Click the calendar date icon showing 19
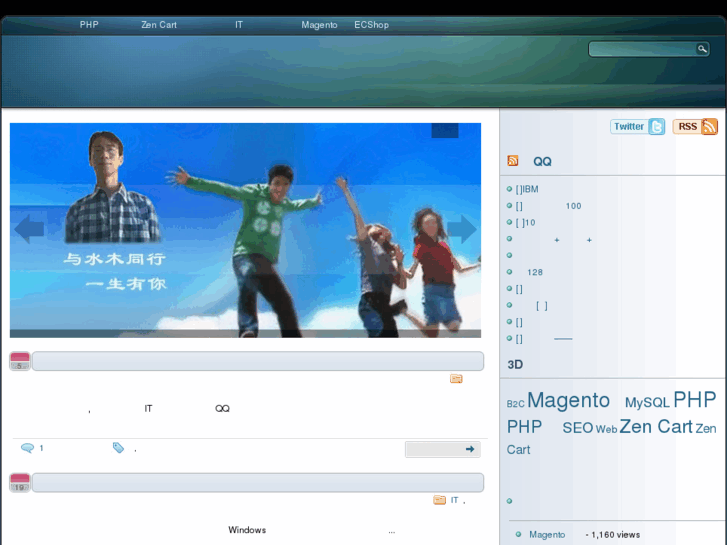Viewport: 727px width, 545px height. (x=20, y=483)
